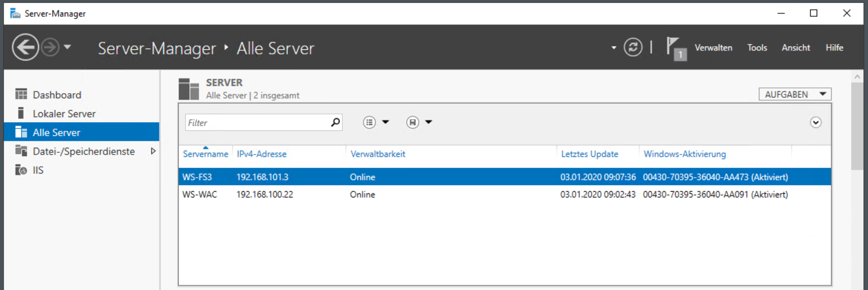Click the filter search magnifier icon
Image resolution: width=868 pixels, height=290 pixels.
336,123
